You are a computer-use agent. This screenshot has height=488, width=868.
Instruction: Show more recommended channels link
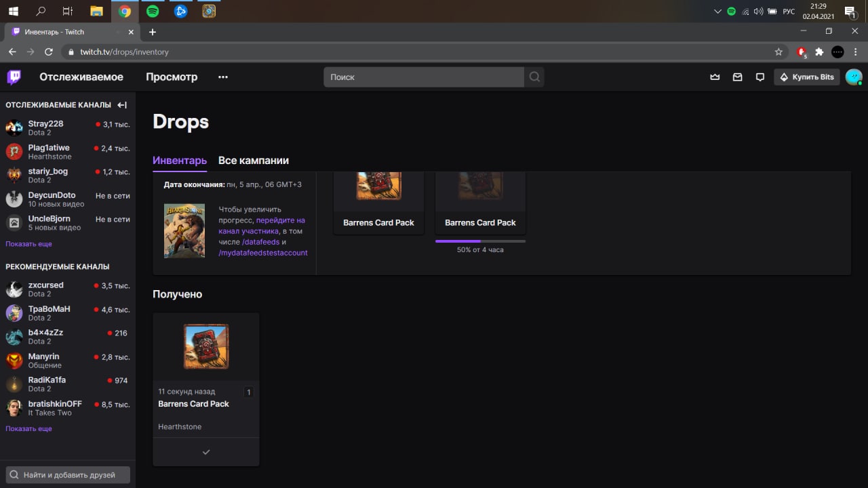(28, 428)
